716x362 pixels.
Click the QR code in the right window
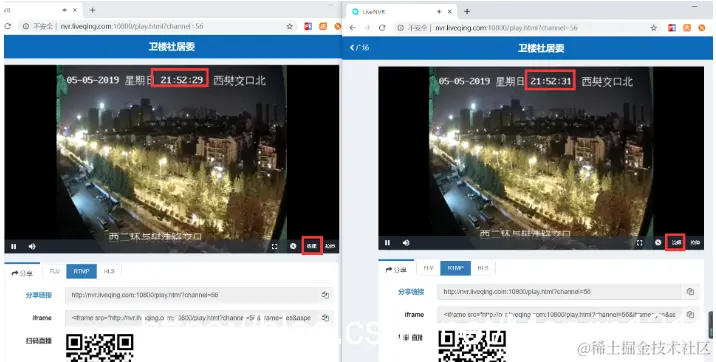tap(472, 346)
